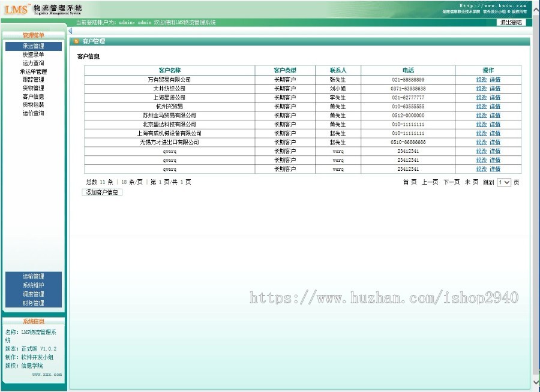Select the 北京盛达科技有限公司 name cell
This screenshot has height=392, width=540.
click(169, 124)
